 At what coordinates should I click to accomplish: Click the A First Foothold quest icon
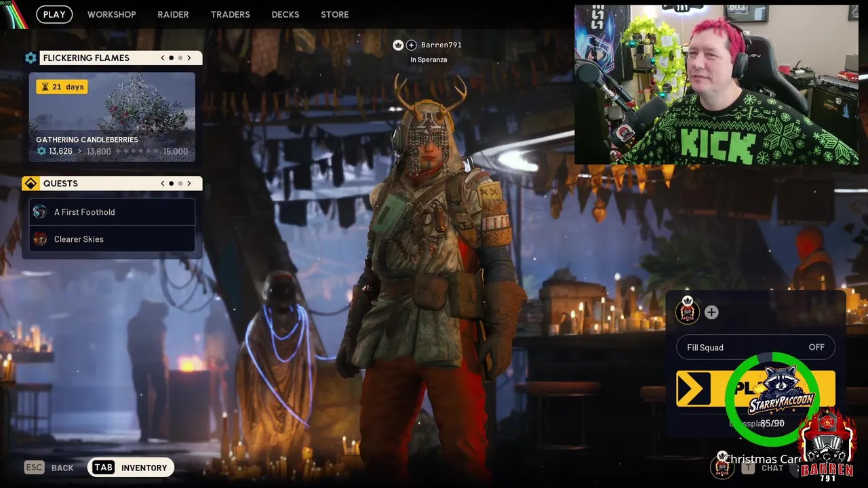[x=40, y=211]
